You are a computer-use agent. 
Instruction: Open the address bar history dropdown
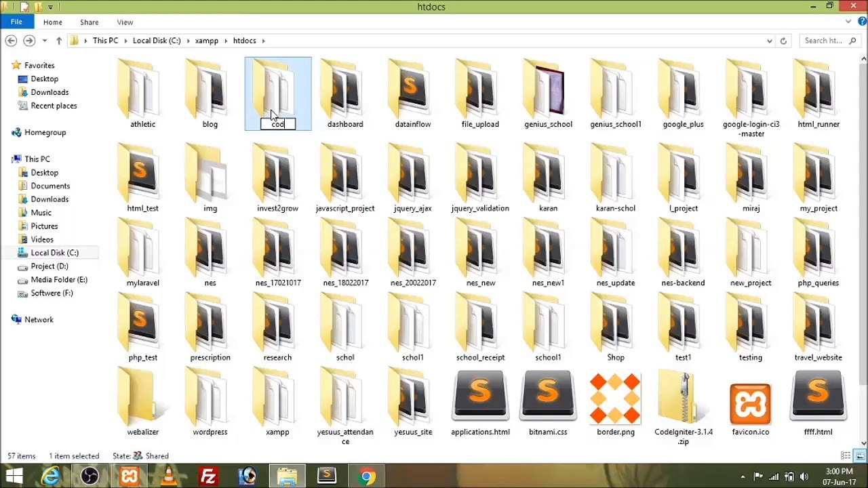pyautogui.click(x=769, y=41)
